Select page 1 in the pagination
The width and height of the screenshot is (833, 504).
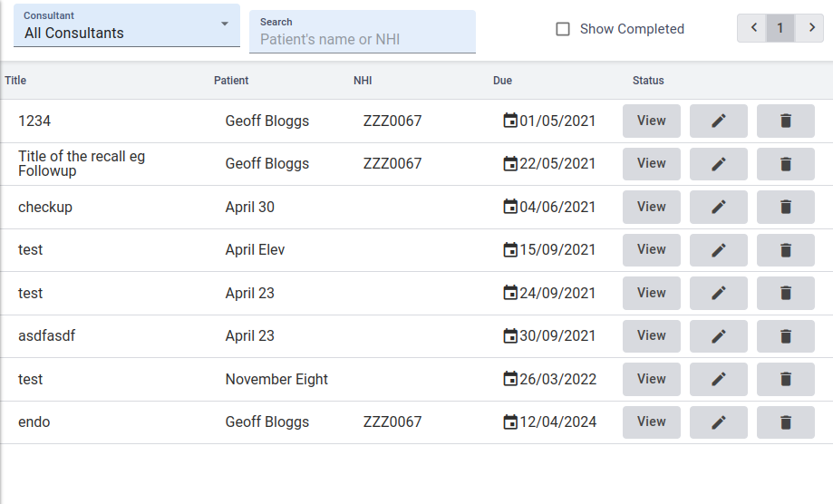(x=780, y=28)
